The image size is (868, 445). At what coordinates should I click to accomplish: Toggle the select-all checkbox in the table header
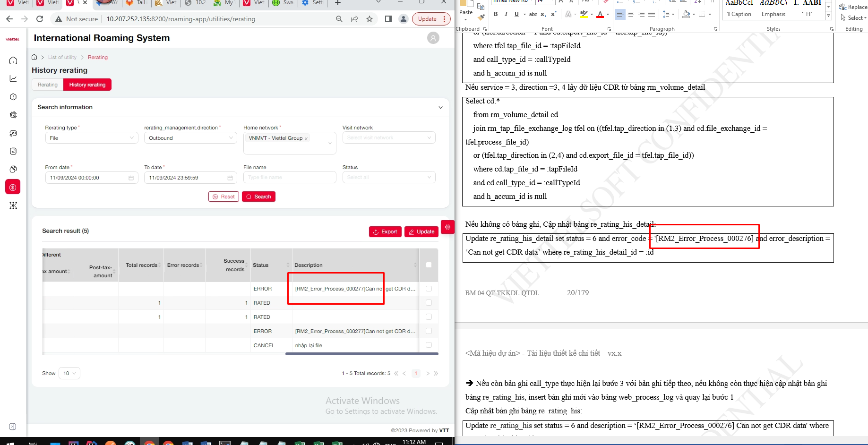tap(429, 265)
